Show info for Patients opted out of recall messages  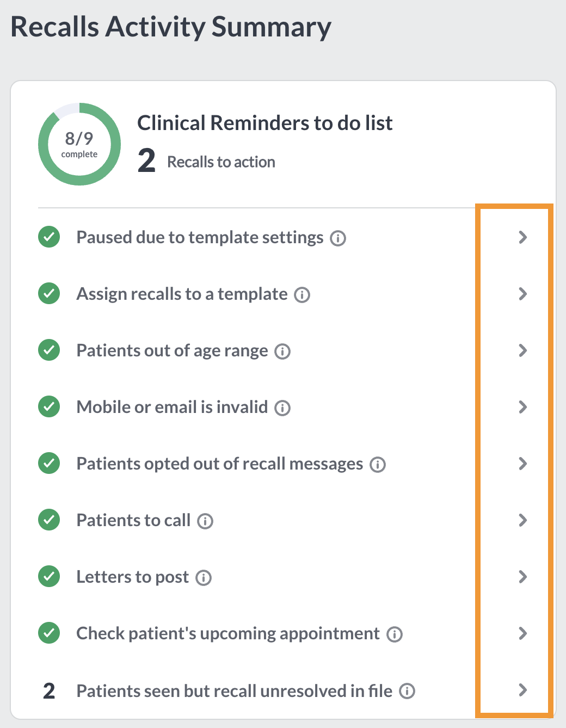click(378, 465)
